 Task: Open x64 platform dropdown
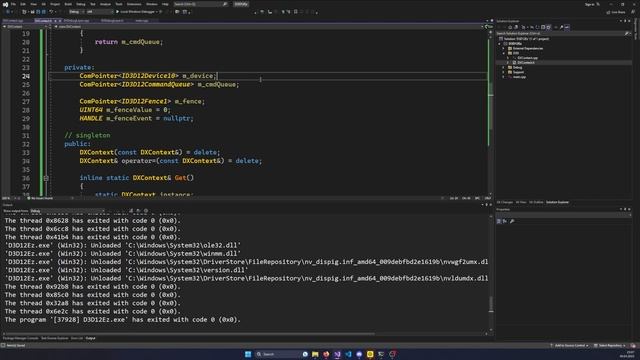pyautogui.click(x=99, y=12)
